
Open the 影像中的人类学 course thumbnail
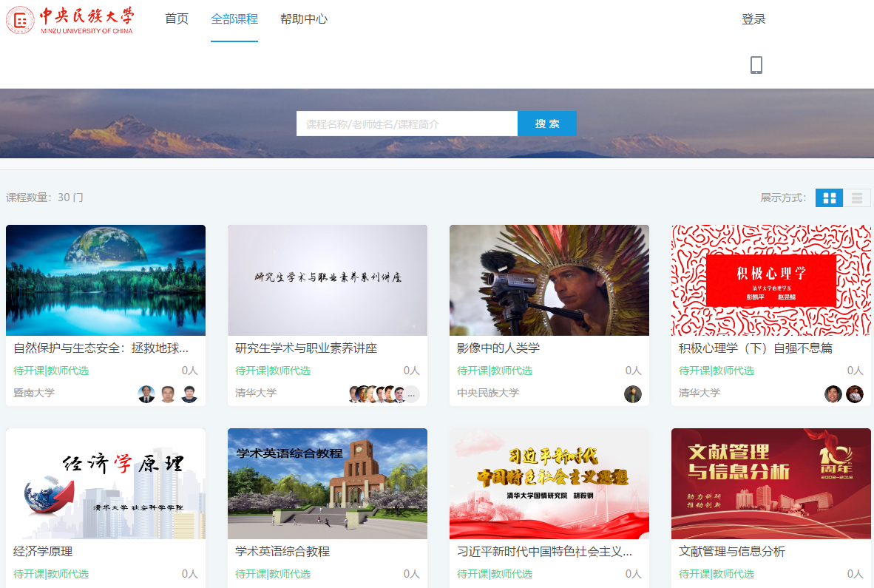(549, 280)
